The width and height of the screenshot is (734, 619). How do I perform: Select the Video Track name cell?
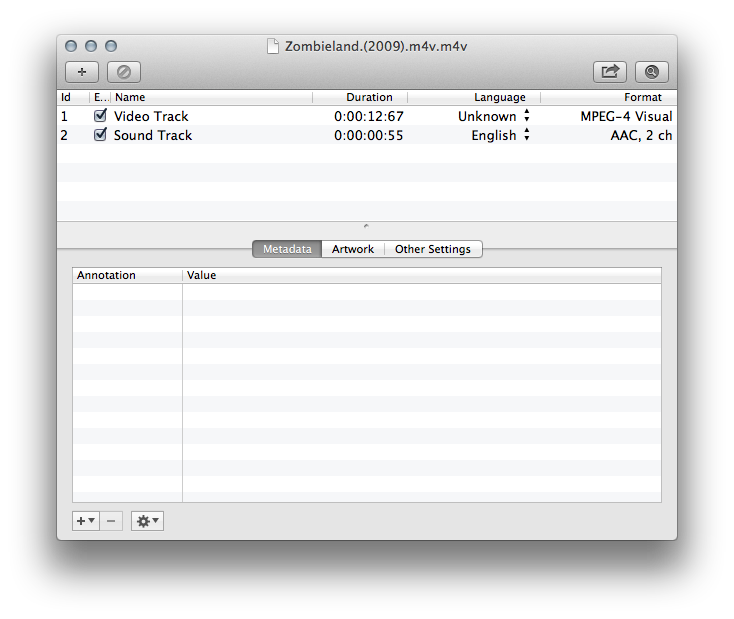coord(151,116)
